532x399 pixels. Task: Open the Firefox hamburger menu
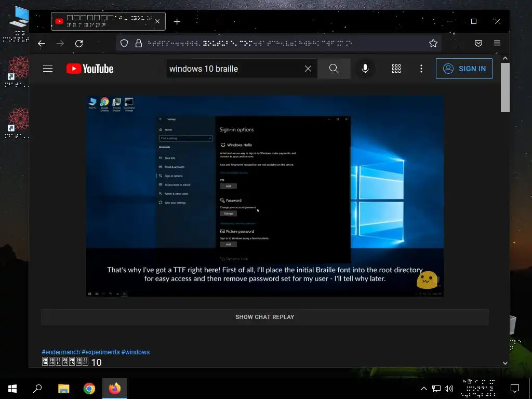tap(497, 43)
